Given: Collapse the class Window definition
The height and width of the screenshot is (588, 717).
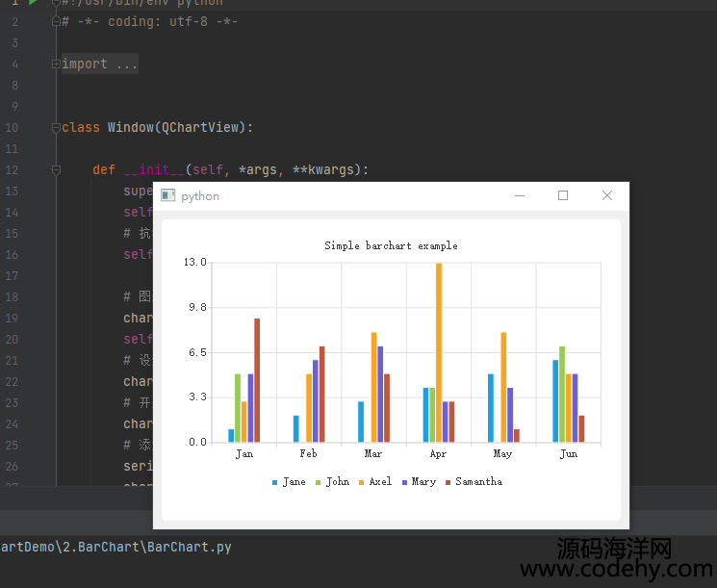Looking at the screenshot, I should pos(56,128).
